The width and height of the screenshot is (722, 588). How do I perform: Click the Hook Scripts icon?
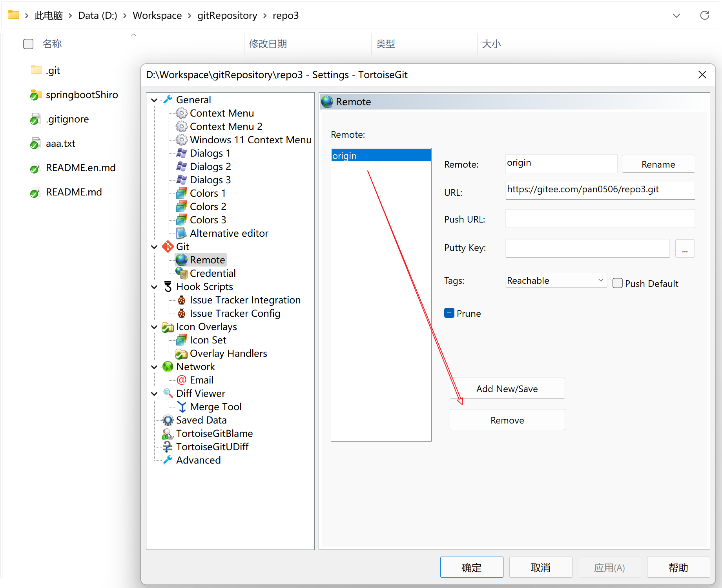[x=168, y=287]
